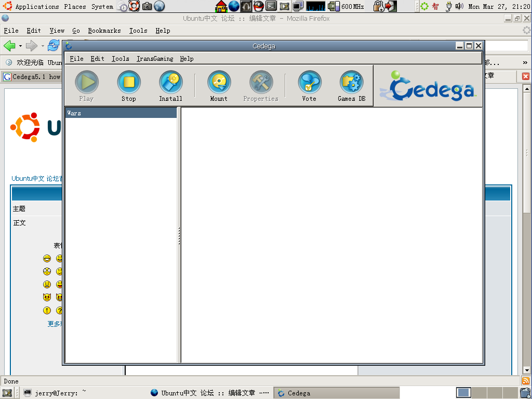This screenshot has height=399, width=532.
Task: Click the penguin QQ launcher in panel
Action: (x=259, y=6)
